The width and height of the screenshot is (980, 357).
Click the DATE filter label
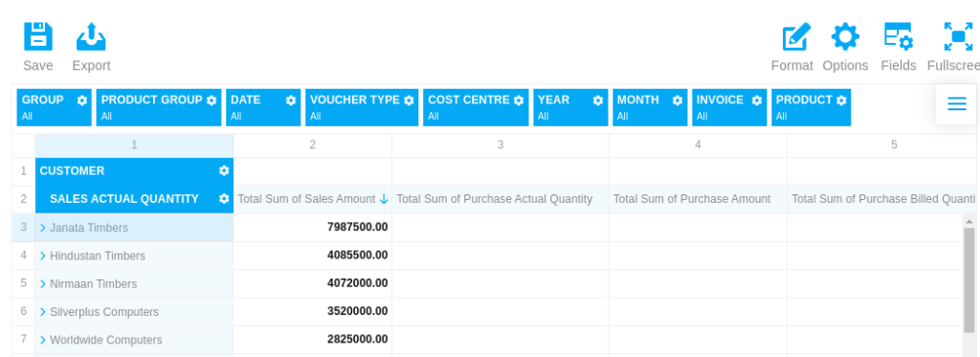click(x=246, y=100)
